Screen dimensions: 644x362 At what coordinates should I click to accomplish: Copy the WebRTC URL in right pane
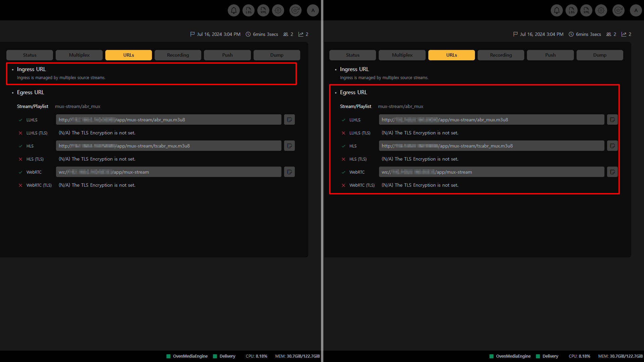612,172
